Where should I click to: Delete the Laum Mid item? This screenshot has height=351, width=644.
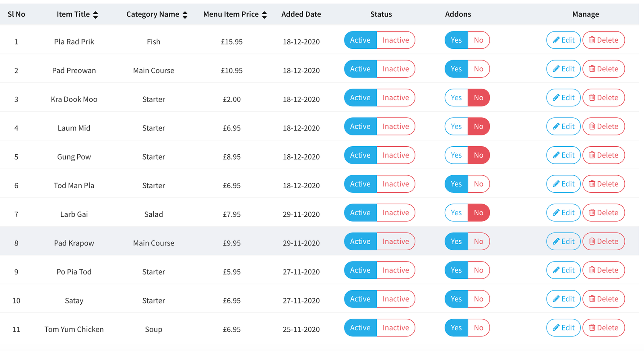coord(603,126)
